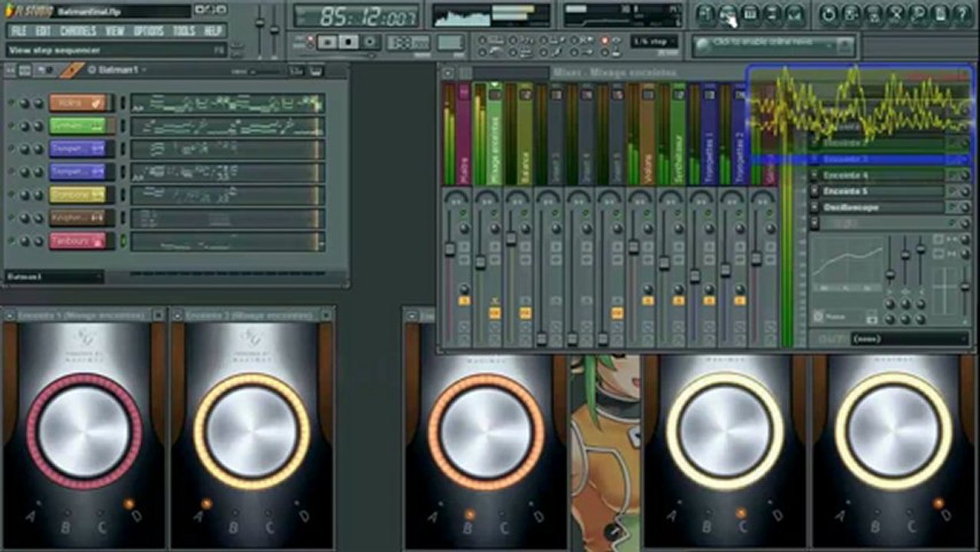Click the online news panel
The height and width of the screenshot is (552, 980).
774,45
